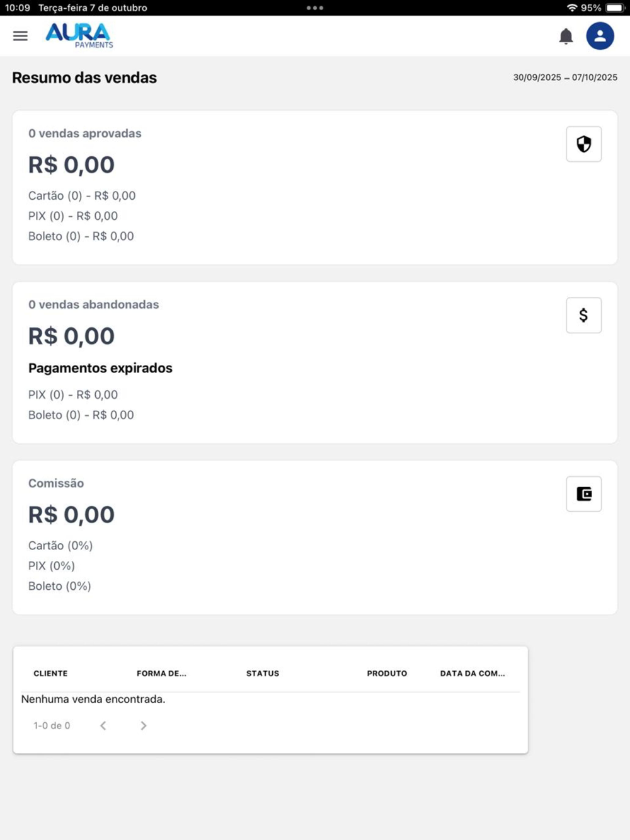This screenshot has height=840, width=630.
Task: Open the hamburger navigation menu
Action: point(20,36)
